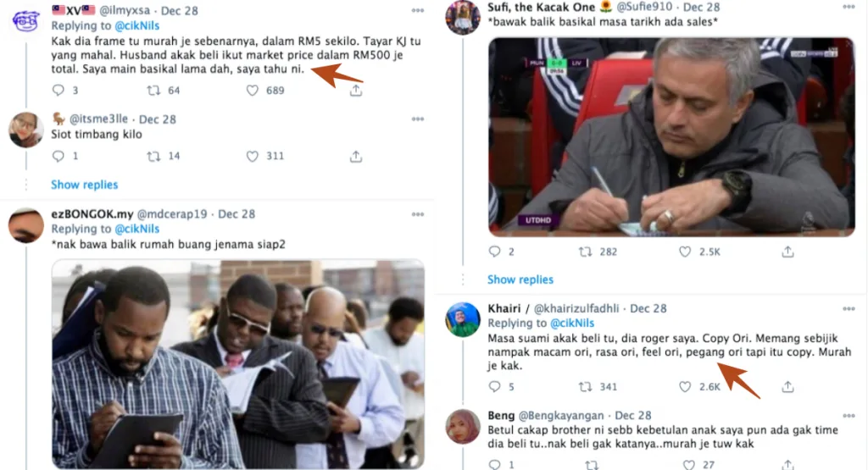Like Sufi's tweet with 2.5K likes

(x=686, y=252)
